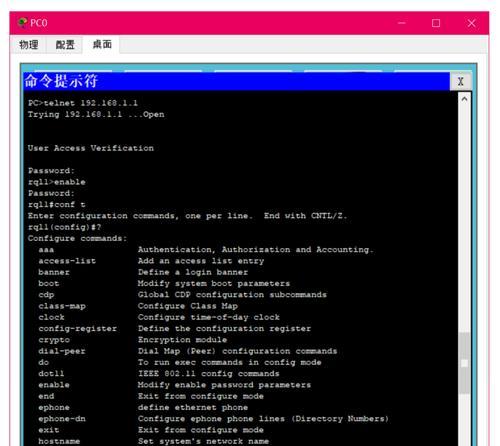The height and width of the screenshot is (446, 500).
Task: Click the 'rqll(config)#?' prompt line
Action: (64, 227)
